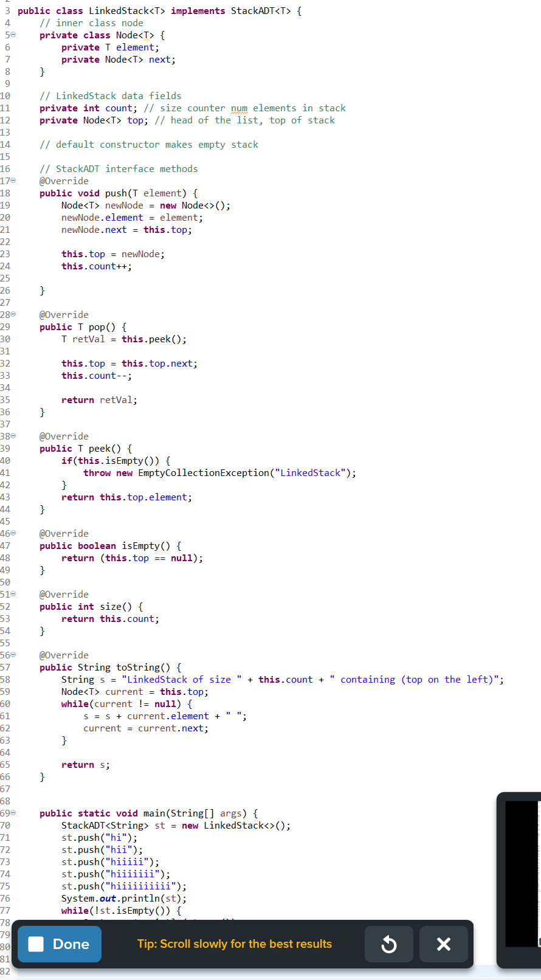
Task: Click the "current = current.next;" statement
Action: 146,728
